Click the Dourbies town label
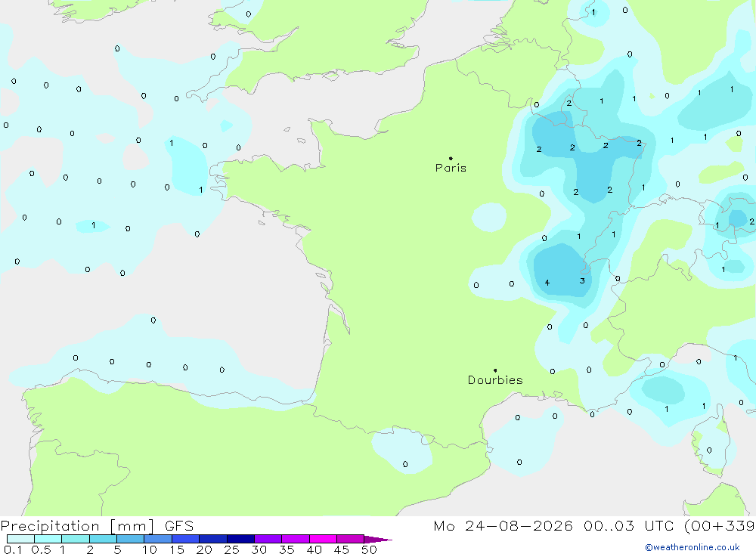This screenshot has height=554, width=756. click(x=495, y=380)
